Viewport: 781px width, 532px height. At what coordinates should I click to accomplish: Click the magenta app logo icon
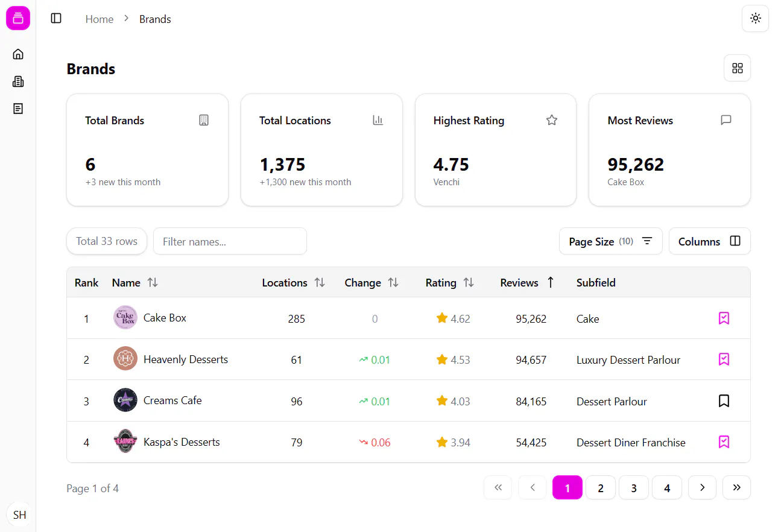pos(18,18)
